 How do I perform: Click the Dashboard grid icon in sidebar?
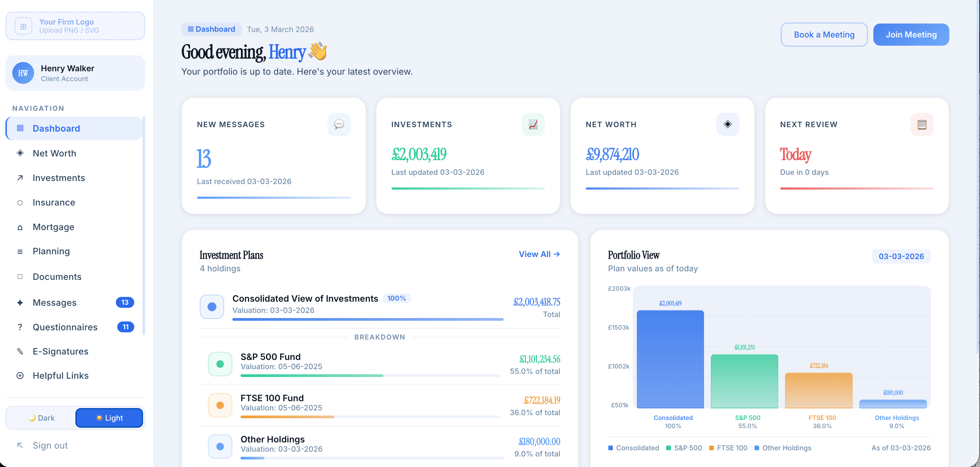point(20,128)
